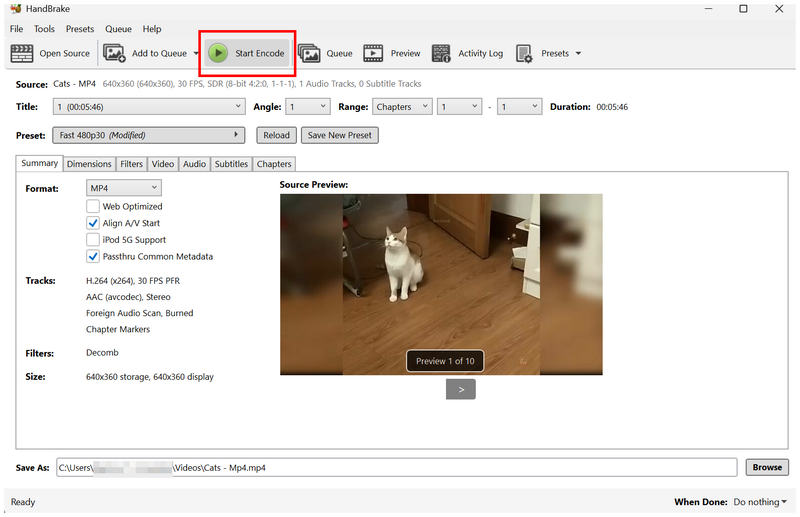The image size is (800, 517).
Task: Click the Ready status text
Action: click(23, 502)
